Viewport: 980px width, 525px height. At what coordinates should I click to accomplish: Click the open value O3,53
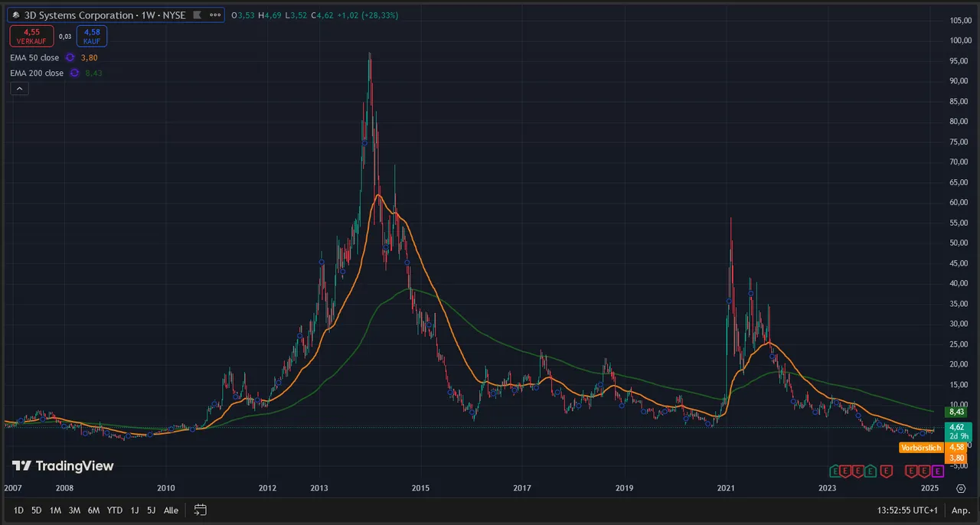243,15
